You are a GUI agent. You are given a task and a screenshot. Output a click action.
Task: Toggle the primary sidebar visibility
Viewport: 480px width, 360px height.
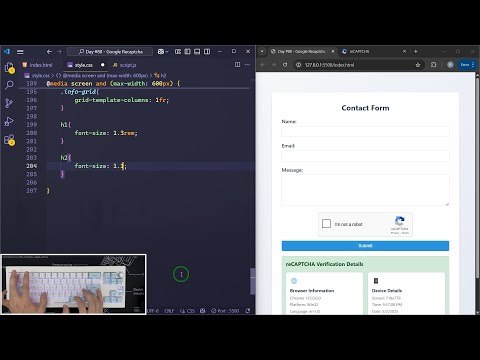tap(188, 51)
